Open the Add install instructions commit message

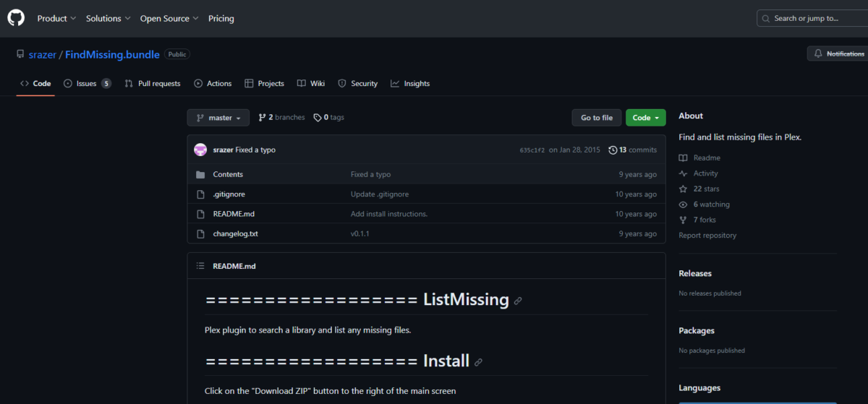[x=389, y=214]
